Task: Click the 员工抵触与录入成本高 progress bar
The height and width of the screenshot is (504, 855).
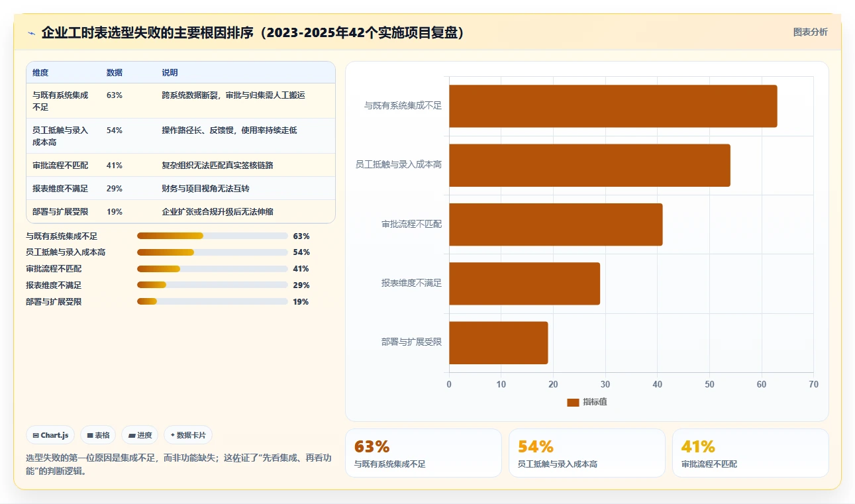Action: point(212,252)
